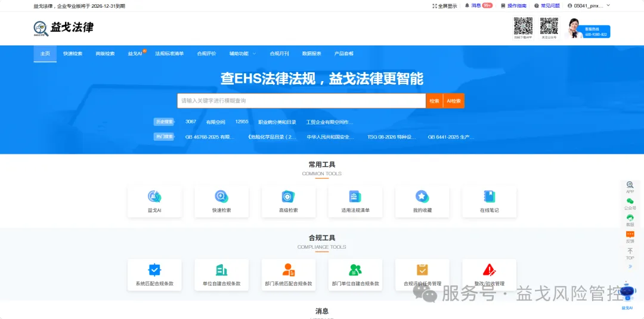
Task: Click the 扫码下载APP QR code
Action: pos(523,26)
